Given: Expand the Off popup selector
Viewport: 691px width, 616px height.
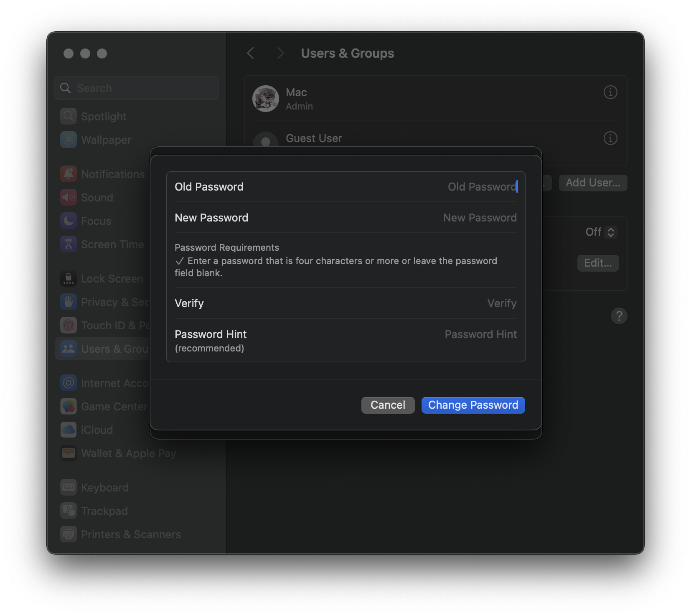Looking at the screenshot, I should (x=601, y=232).
